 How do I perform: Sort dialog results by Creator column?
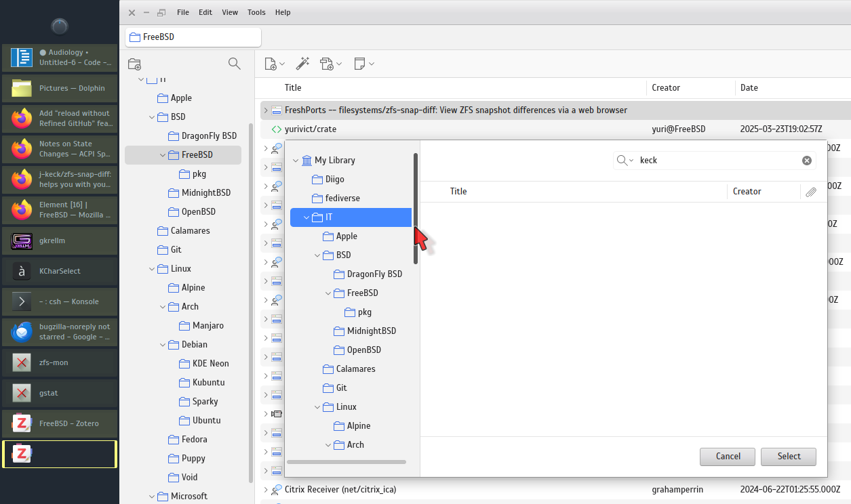(747, 192)
